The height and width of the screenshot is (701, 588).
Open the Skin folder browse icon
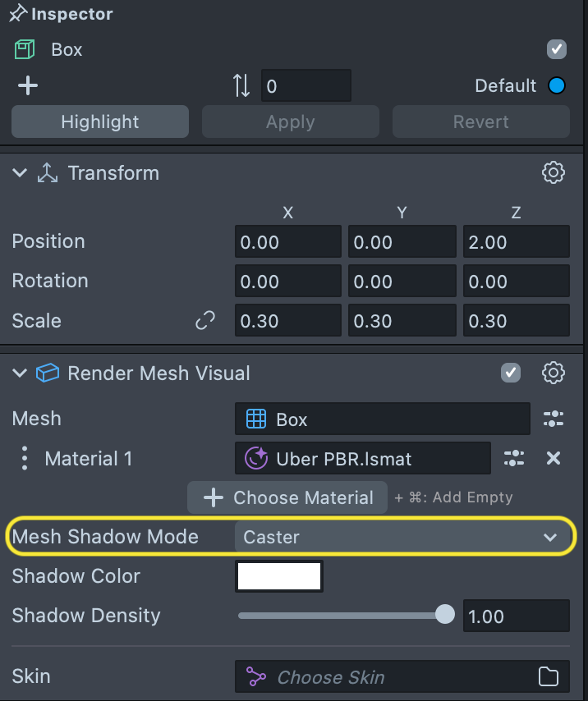pos(548,677)
